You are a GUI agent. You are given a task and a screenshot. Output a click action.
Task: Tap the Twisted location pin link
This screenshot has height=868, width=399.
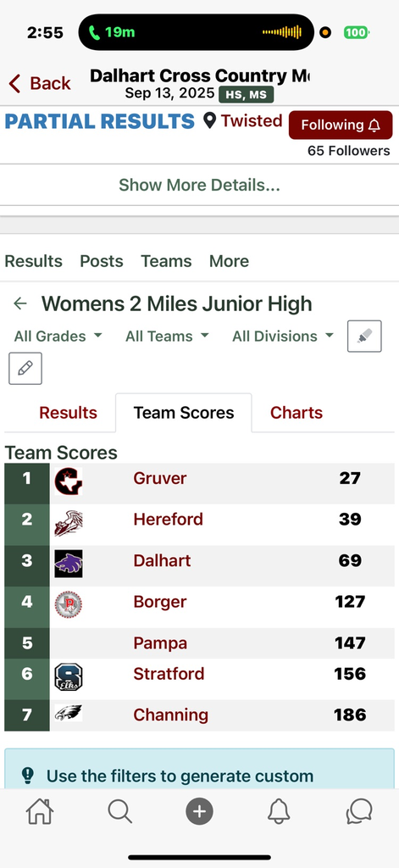point(242,120)
